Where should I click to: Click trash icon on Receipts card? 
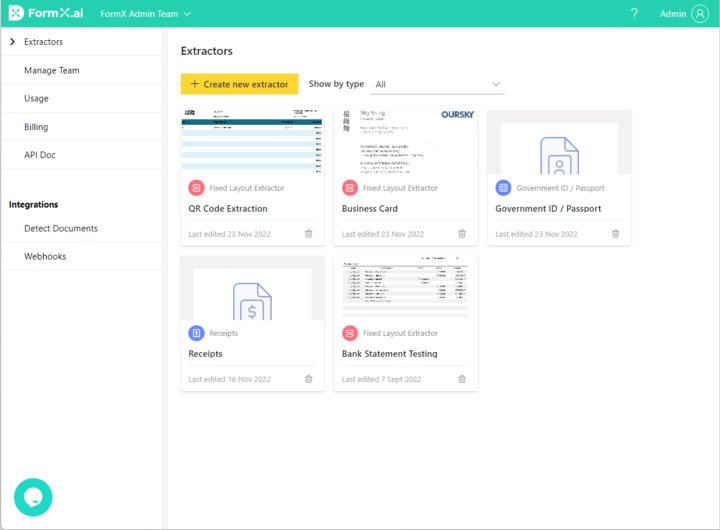point(308,379)
